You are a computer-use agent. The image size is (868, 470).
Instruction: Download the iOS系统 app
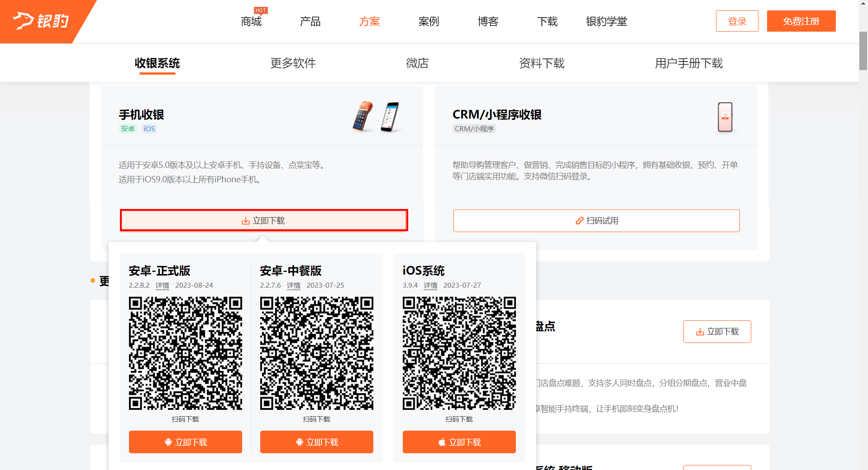click(x=459, y=442)
